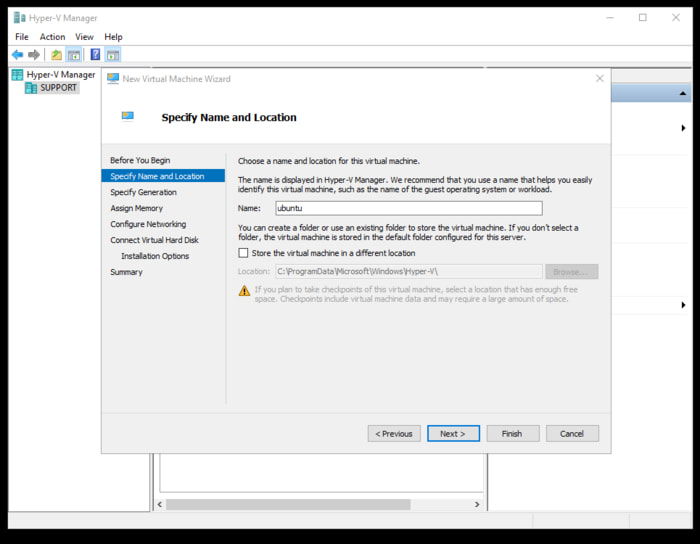Image resolution: width=700 pixels, height=544 pixels.
Task: Select Specify Name and Location wizard step
Action: point(163,176)
